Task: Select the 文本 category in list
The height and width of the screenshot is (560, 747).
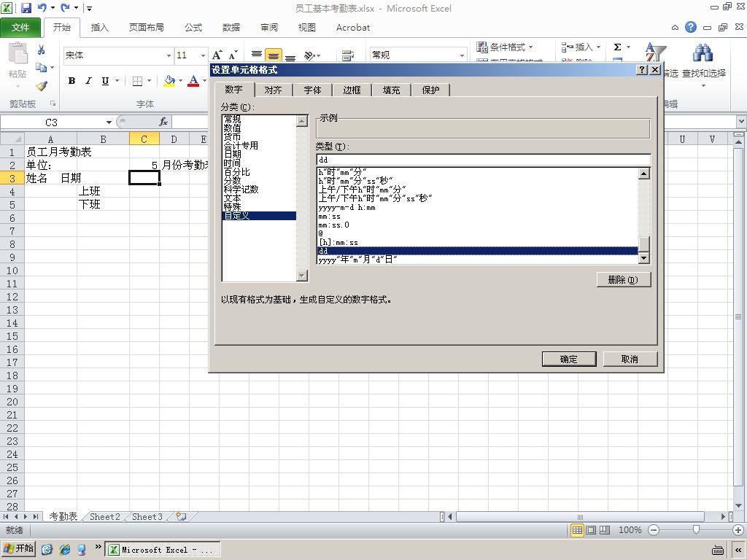Action: (259, 198)
